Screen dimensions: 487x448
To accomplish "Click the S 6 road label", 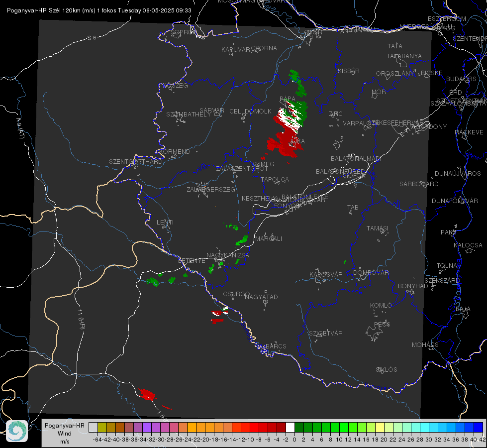I will coord(92,38).
